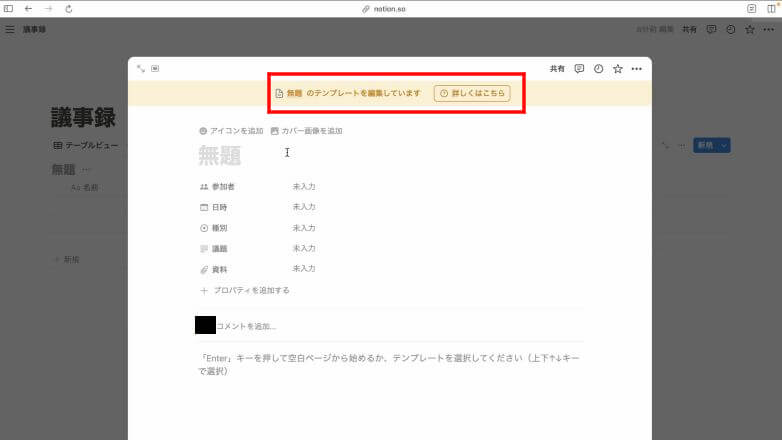
Task: Open comments icon in the background page header
Action: click(x=711, y=29)
